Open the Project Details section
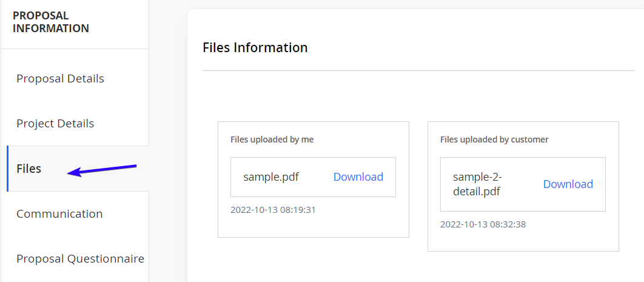 (x=55, y=124)
